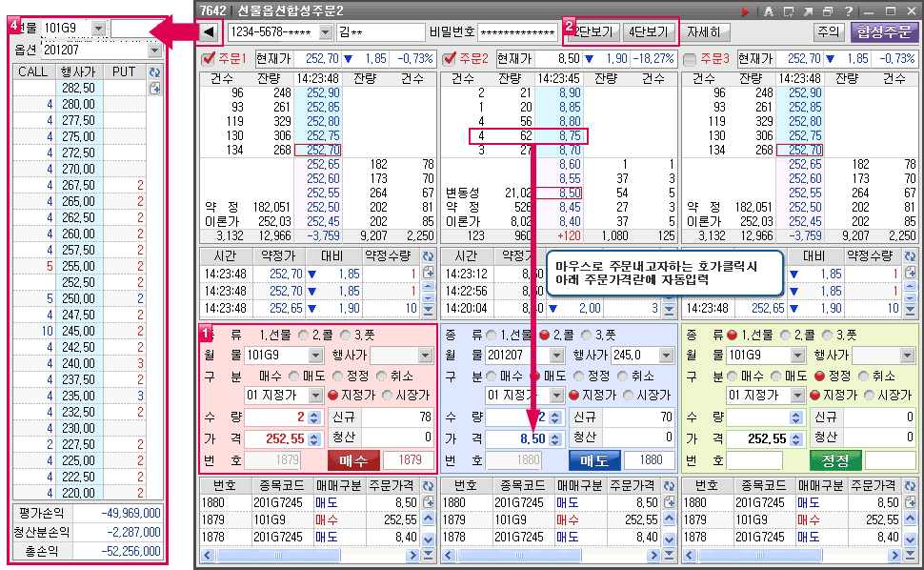Image resolution: width=924 pixels, height=570 pixels.
Task: Adjust 주문1 quantity spinner arrows
Action: 314,417
